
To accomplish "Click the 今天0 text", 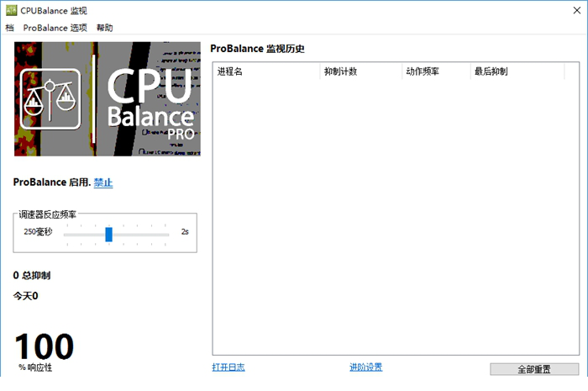I will click(x=25, y=296).
